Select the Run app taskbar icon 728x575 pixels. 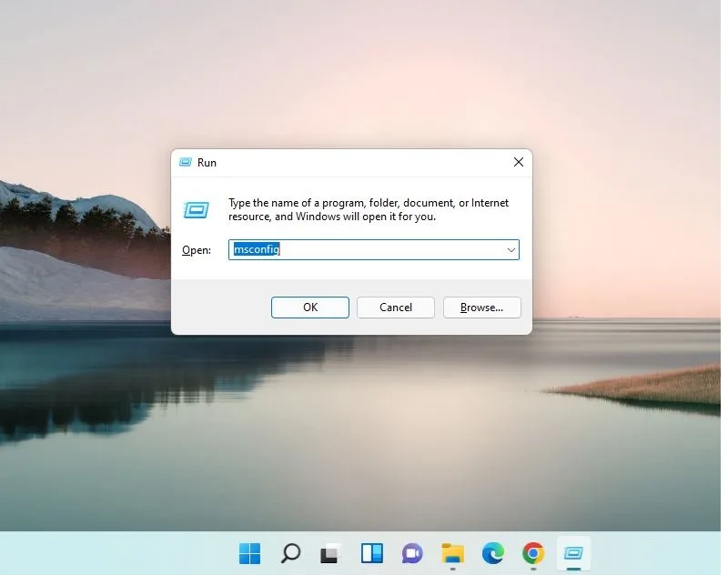[x=573, y=553]
